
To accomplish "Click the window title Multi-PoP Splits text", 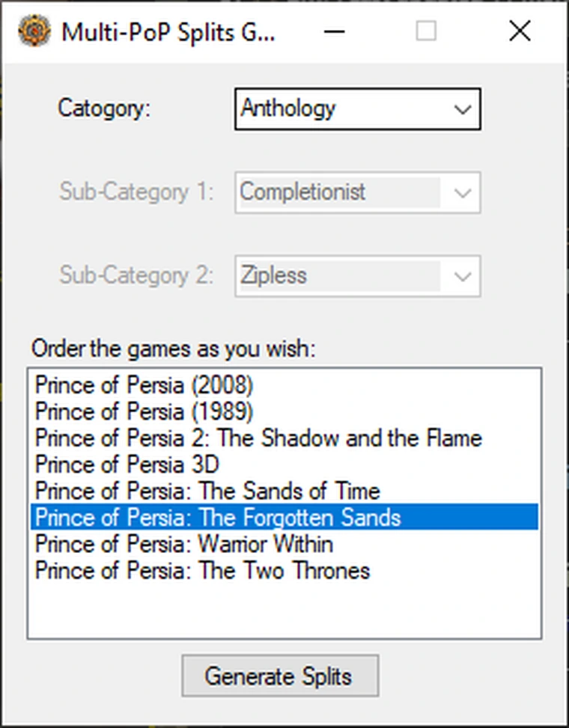I will (168, 32).
